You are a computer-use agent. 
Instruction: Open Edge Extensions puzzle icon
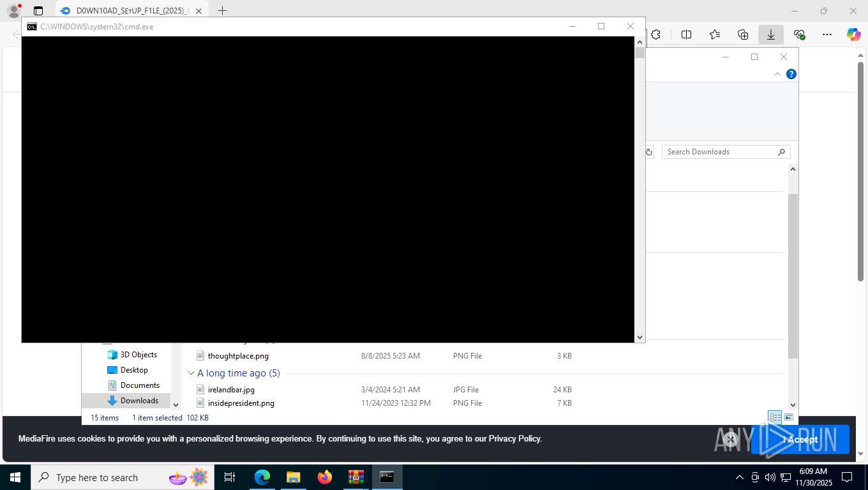[655, 34]
